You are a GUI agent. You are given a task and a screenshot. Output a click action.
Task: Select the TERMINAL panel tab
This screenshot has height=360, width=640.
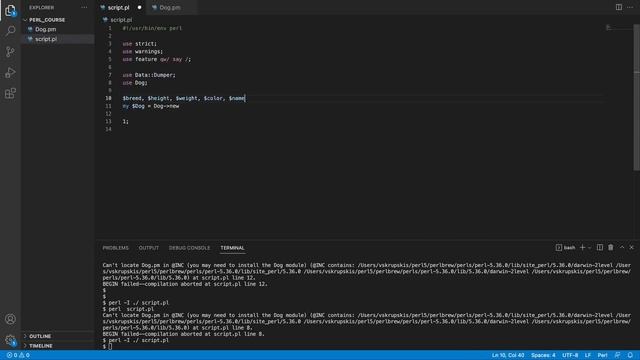tap(232, 248)
